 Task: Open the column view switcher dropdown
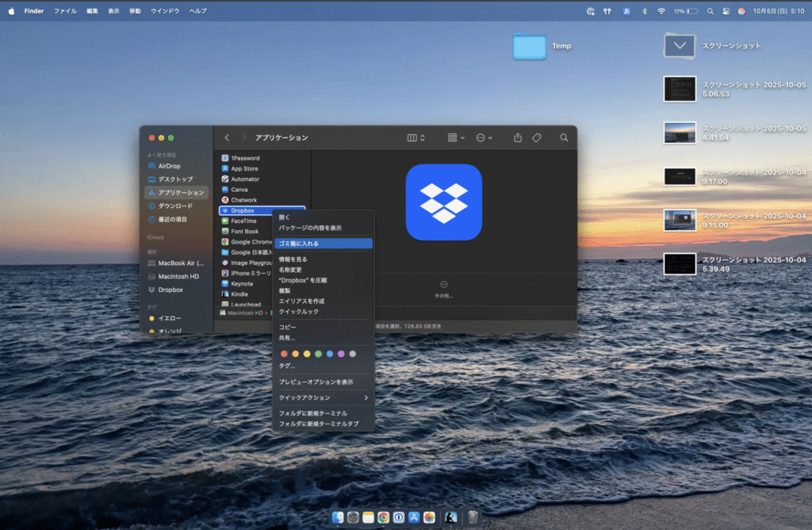416,137
